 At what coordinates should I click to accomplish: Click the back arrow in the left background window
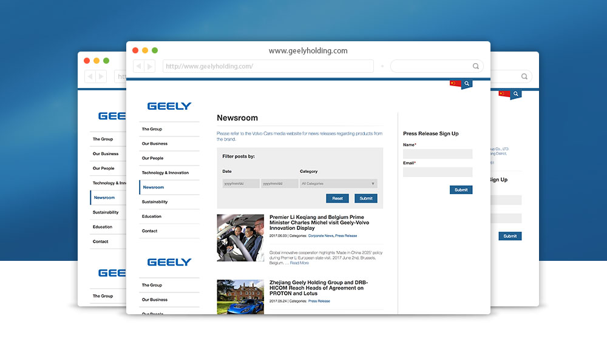90,76
